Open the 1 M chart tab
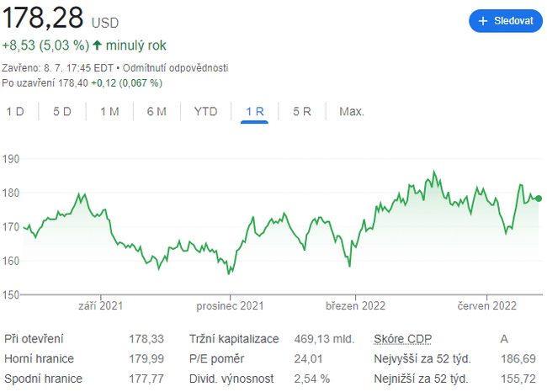The image size is (547, 392). tap(109, 111)
